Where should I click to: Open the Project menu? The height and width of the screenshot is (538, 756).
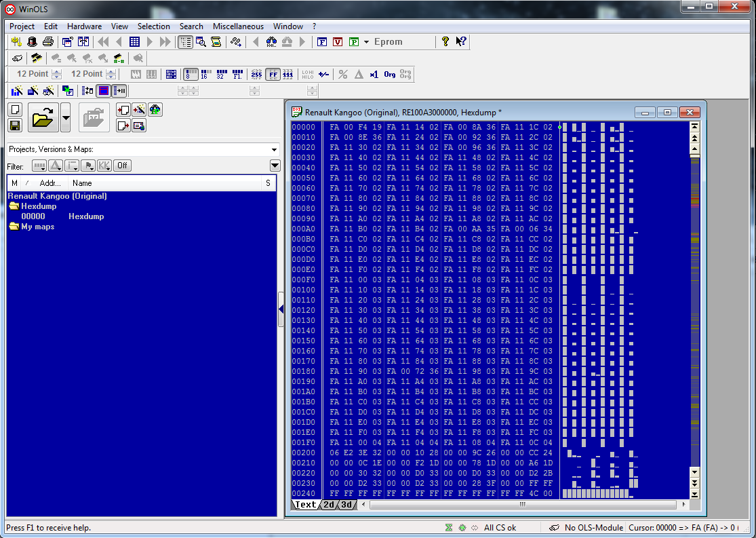click(x=22, y=26)
